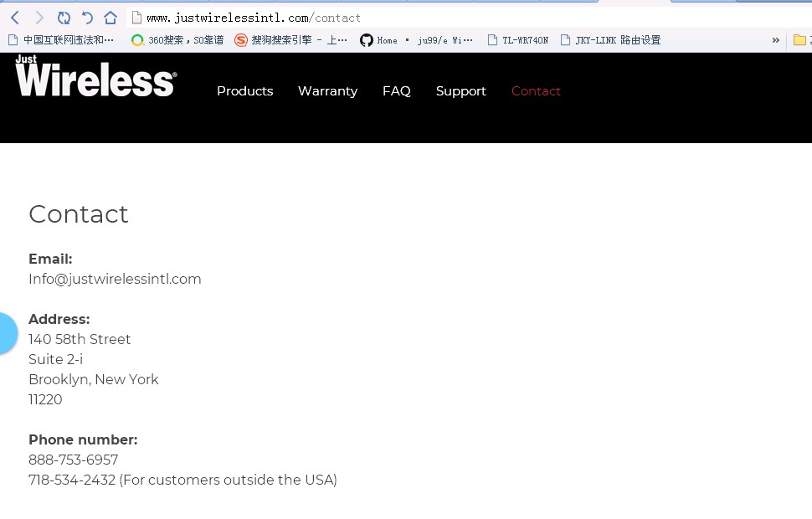Click the browser Forward arrow
This screenshot has width=812, height=519.
(x=39, y=18)
